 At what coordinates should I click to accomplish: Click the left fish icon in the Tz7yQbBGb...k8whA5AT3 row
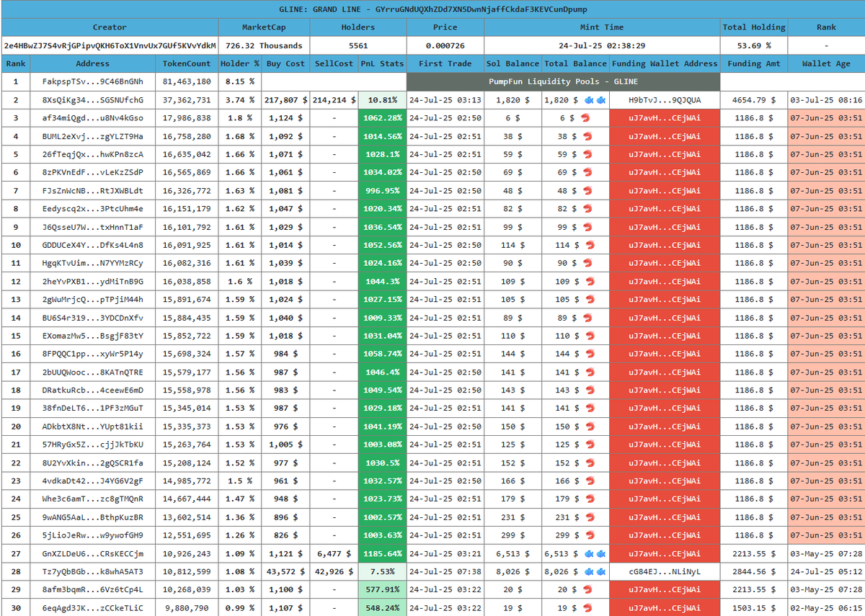click(588, 572)
